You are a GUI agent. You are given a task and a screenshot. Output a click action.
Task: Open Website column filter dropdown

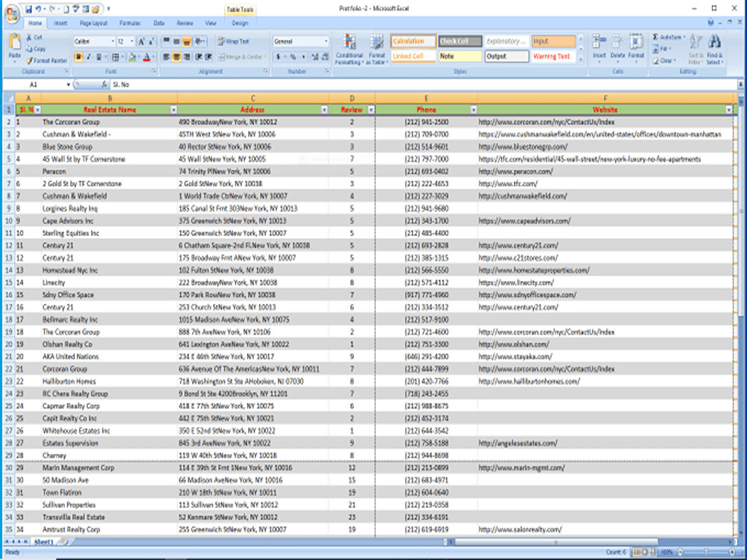coord(728,110)
